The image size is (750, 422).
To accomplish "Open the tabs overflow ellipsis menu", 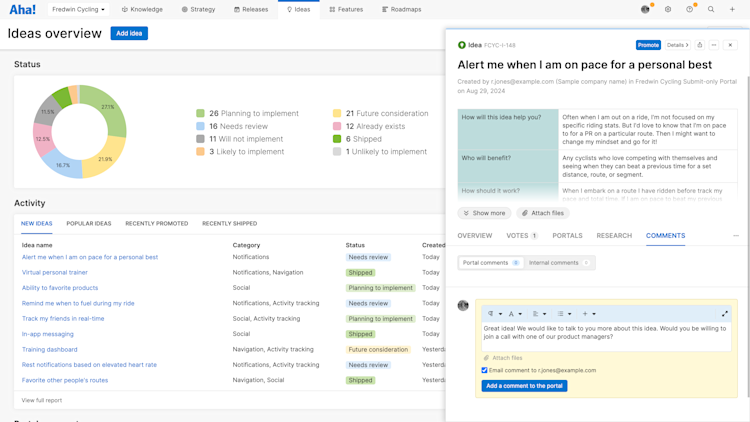I will click(736, 235).
